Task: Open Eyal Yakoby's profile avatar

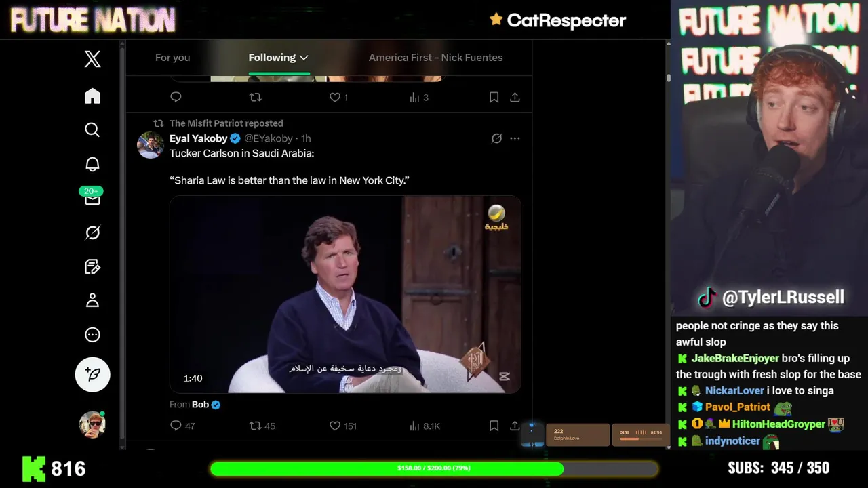Action: pos(151,145)
